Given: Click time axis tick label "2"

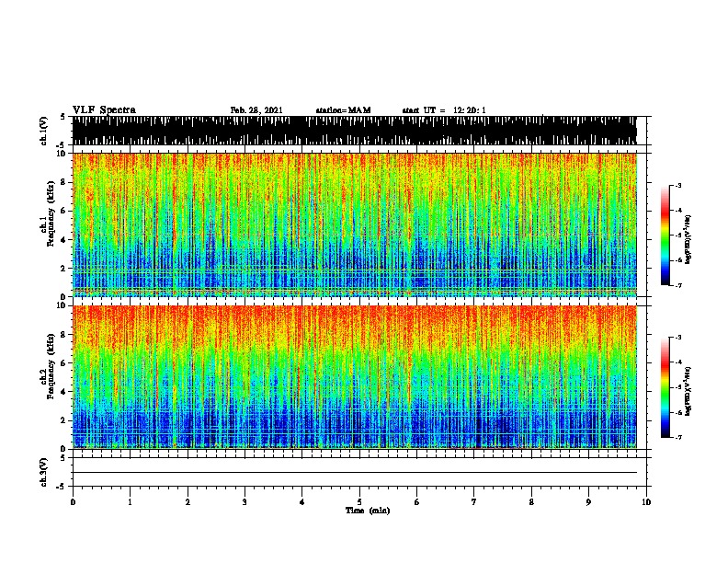Looking at the screenshot, I should point(188,502).
